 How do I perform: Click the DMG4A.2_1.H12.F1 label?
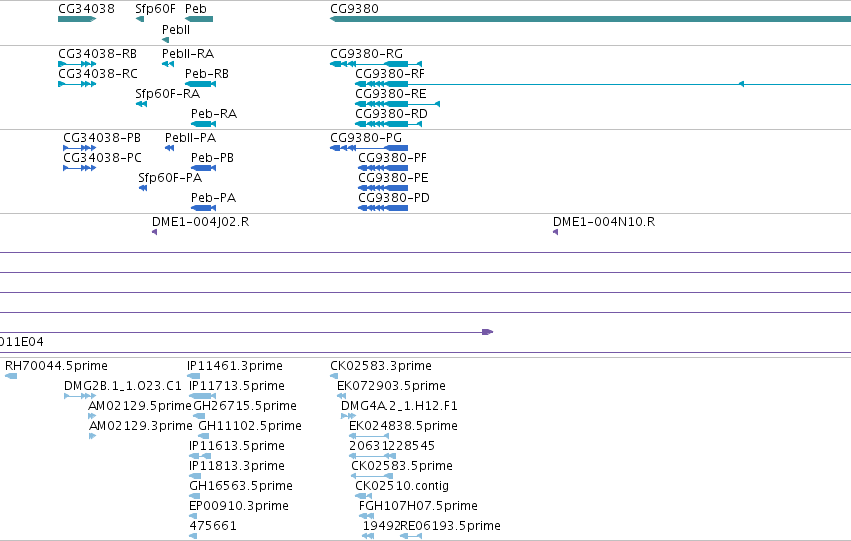399,406
